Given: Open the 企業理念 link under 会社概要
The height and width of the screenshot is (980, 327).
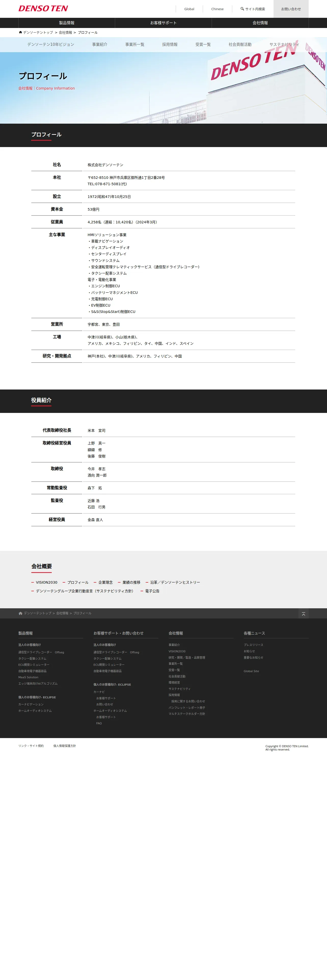Looking at the screenshot, I should click(105, 582).
